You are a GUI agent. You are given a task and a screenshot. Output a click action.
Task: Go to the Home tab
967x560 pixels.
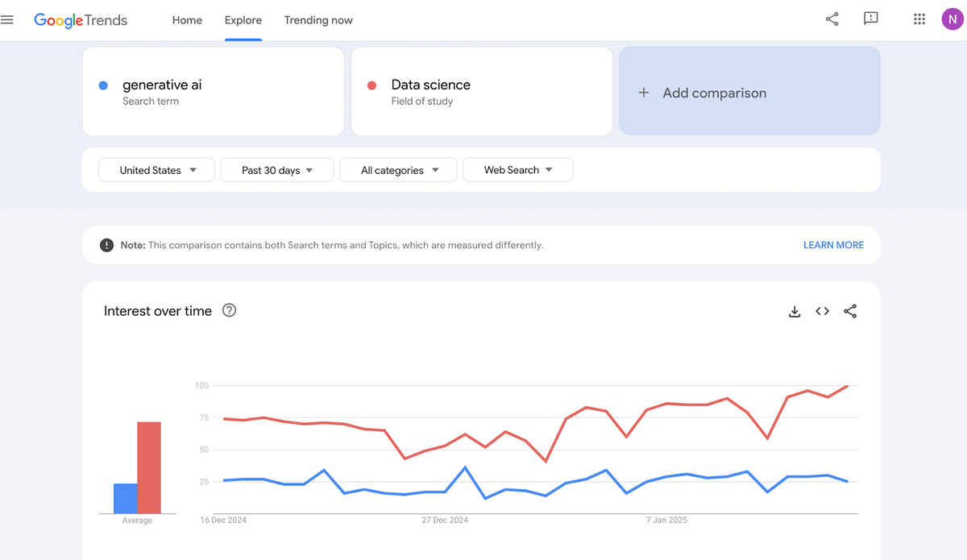[x=187, y=20]
